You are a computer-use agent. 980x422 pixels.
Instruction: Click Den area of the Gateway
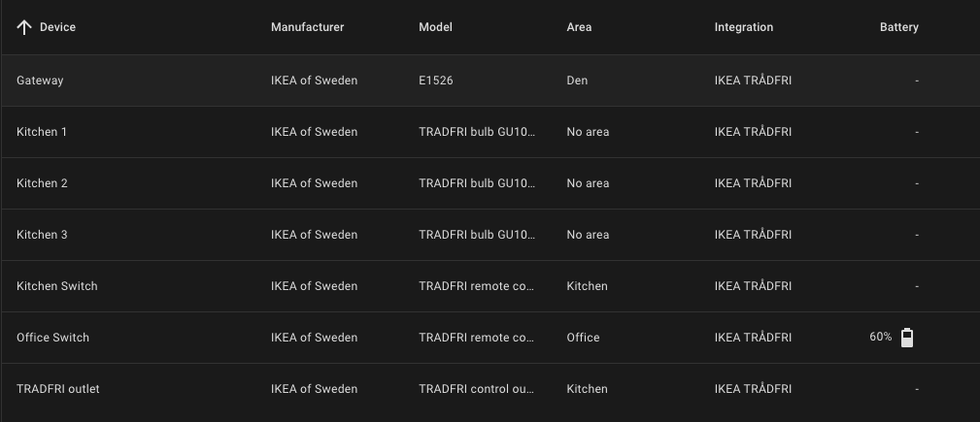coord(577,81)
